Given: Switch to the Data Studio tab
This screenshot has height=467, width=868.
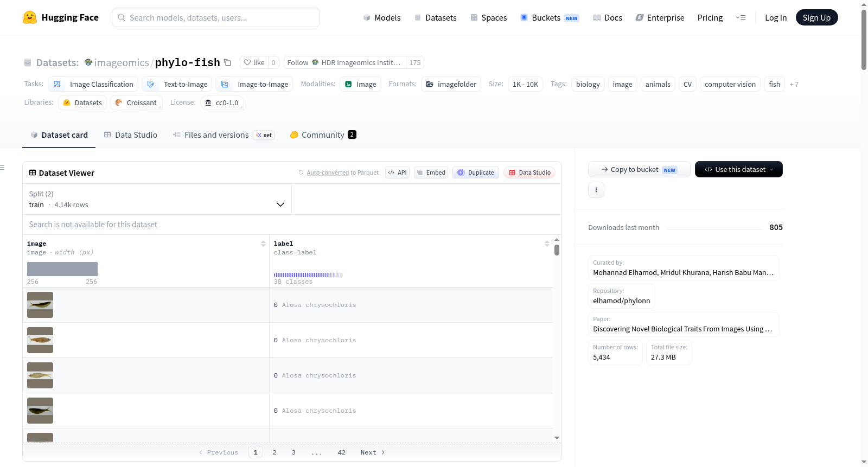Looking at the screenshot, I should 131,135.
